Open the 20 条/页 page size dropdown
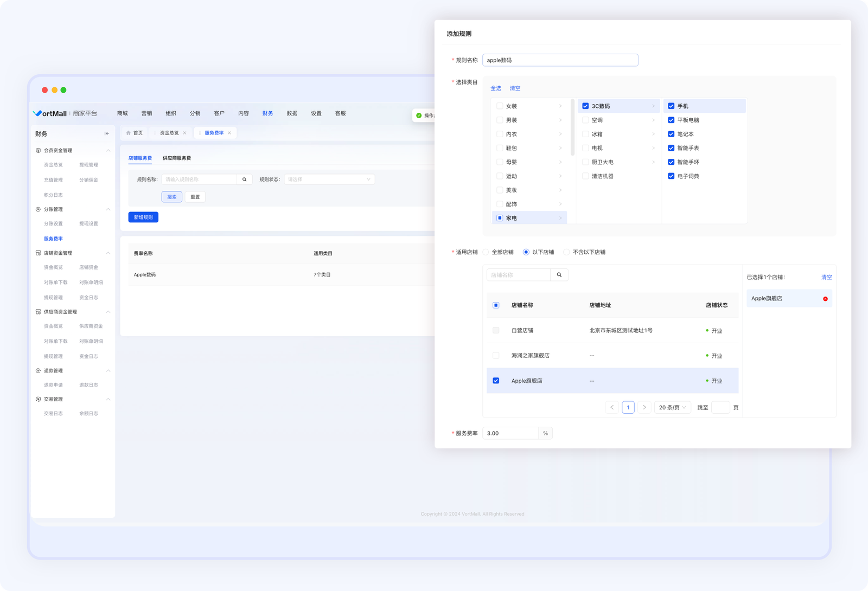This screenshot has width=868, height=591. click(x=672, y=407)
